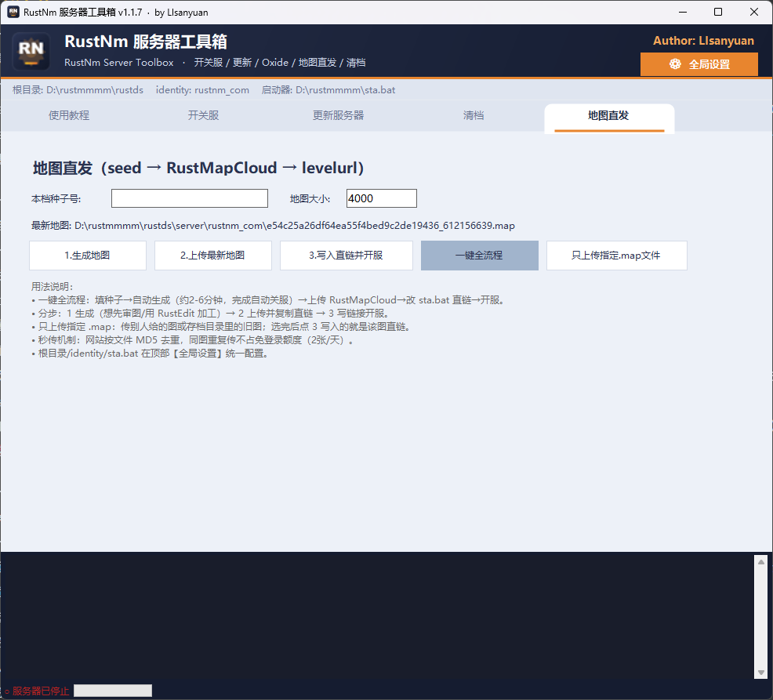Minimize the RustNm window
The width and height of the screenshot is (773, 700).
coord(683,12)
